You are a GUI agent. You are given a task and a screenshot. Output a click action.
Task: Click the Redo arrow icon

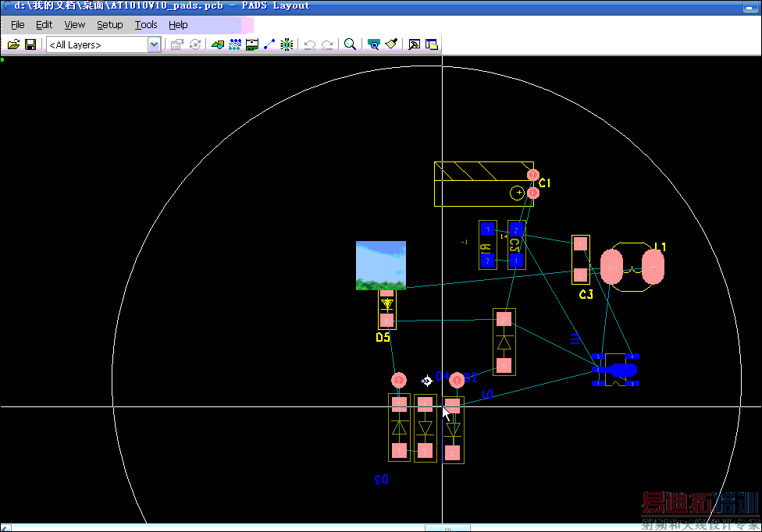pyautogui.click(x=327, y=44)
